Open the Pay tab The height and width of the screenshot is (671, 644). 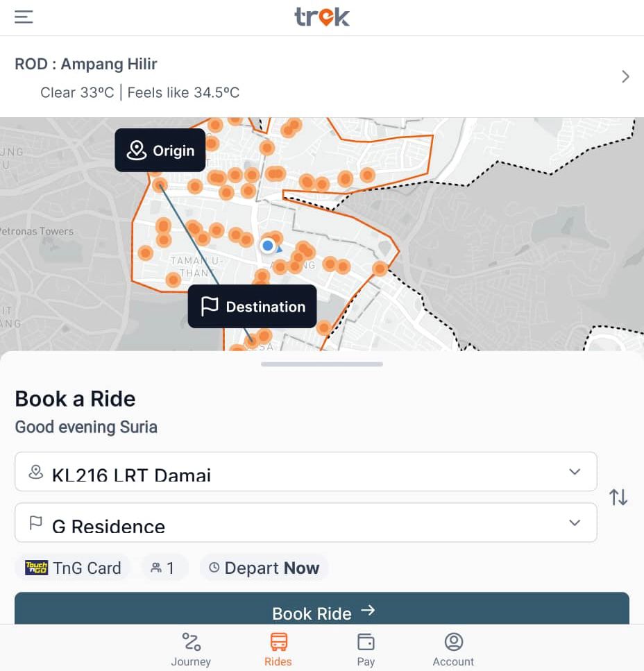pos(366,649)
